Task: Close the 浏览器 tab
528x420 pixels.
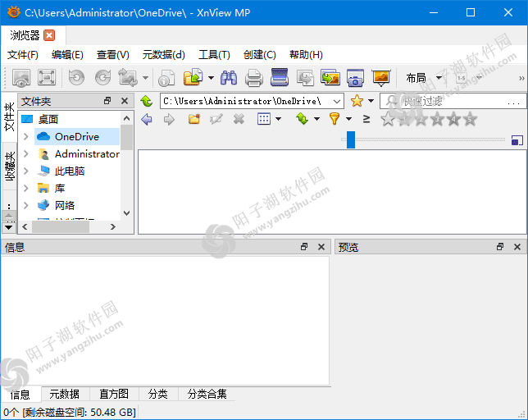Action: pyautogui.click(x=49, y=35)
